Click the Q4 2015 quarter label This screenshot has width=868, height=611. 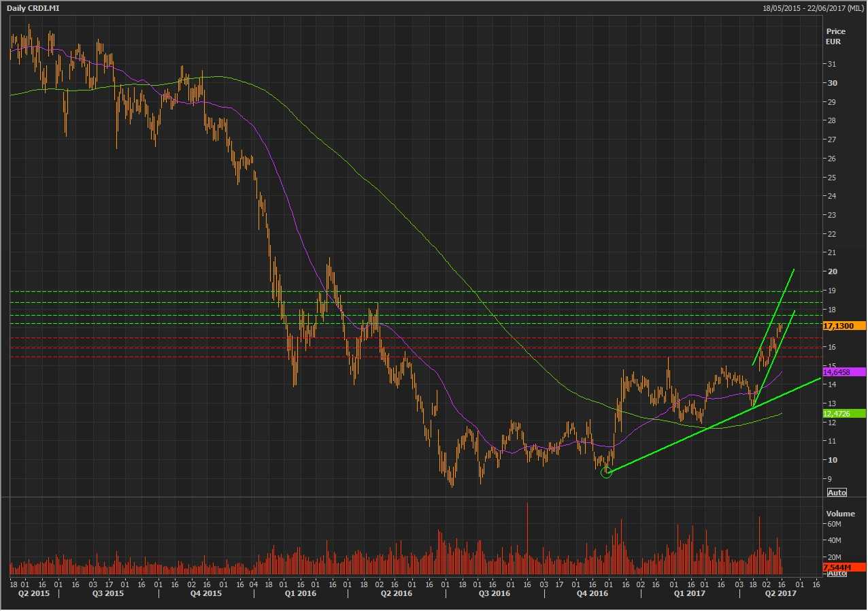(x=206, y=593)
